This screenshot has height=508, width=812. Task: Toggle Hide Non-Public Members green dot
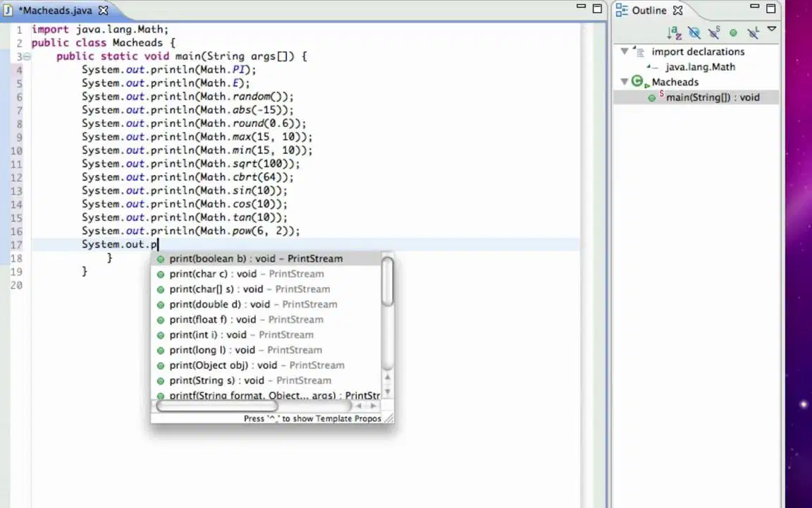click(733, 32)
